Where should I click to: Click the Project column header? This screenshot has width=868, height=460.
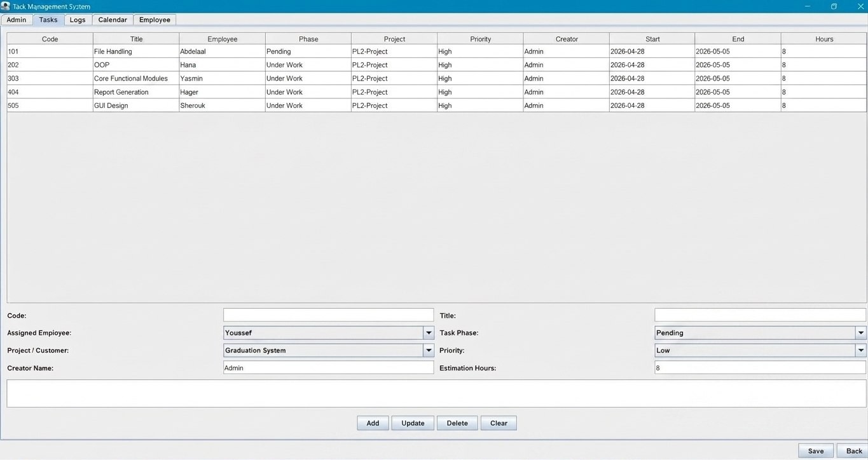pos(394,39)
